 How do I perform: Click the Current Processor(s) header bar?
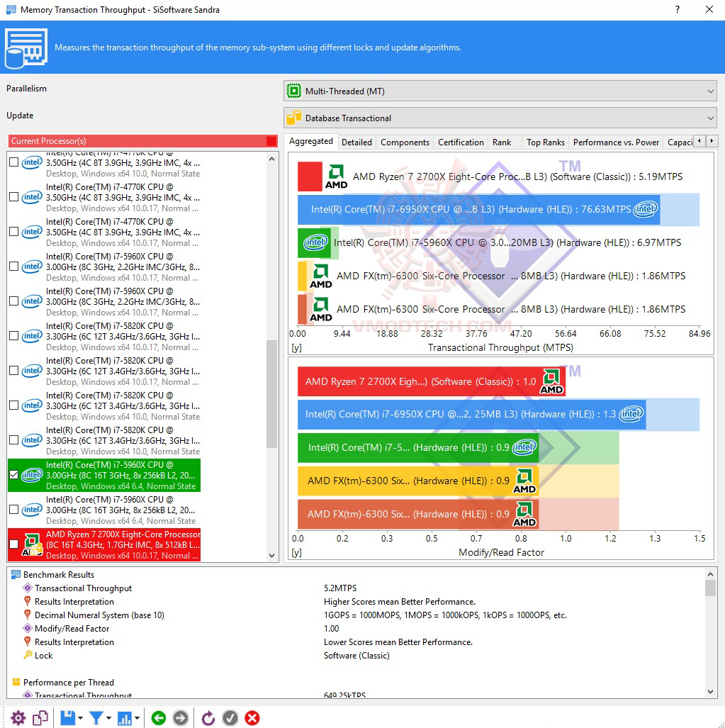(142, 140)
